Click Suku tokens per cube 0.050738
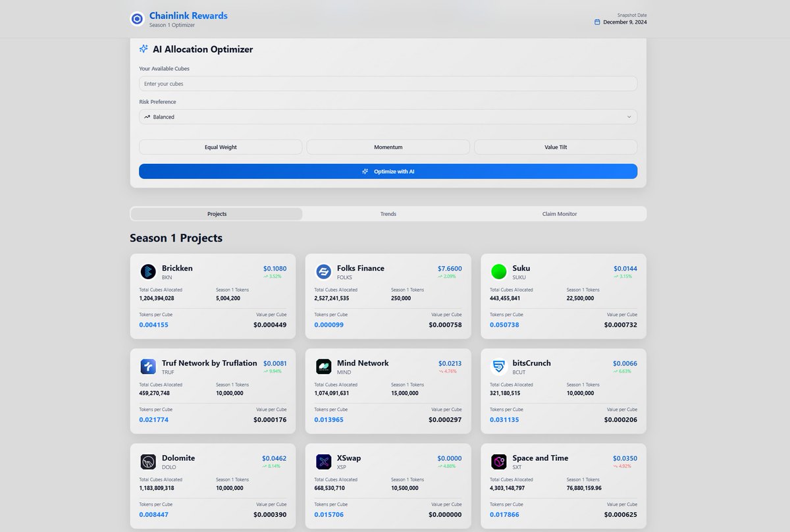This screenshot has height=532, width=790. pos(504,325)
